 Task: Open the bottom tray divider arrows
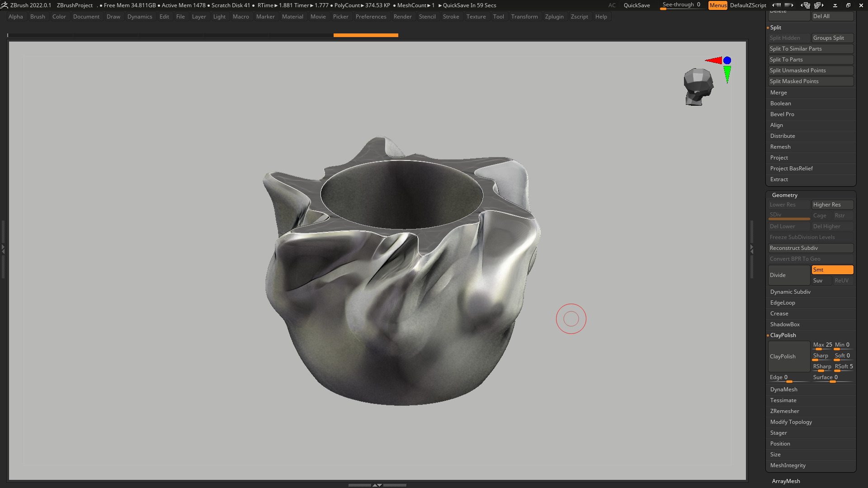click(x=377, y=485)
